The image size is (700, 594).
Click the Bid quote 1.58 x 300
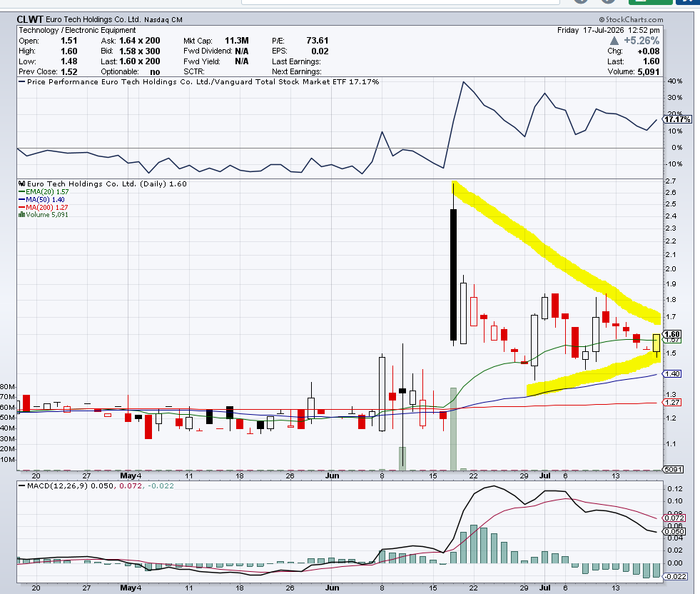point(140,51)
